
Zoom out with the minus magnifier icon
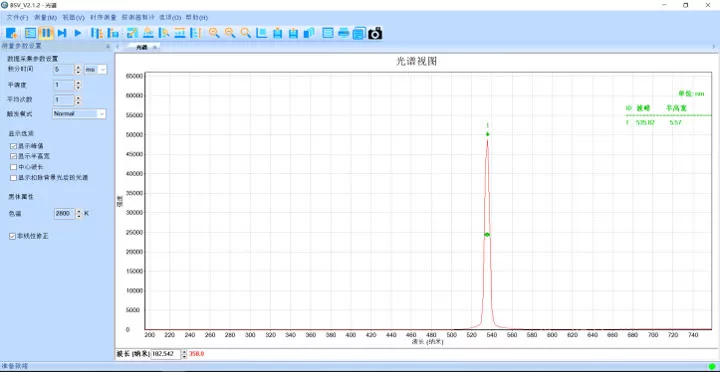(x=230, y=33)
